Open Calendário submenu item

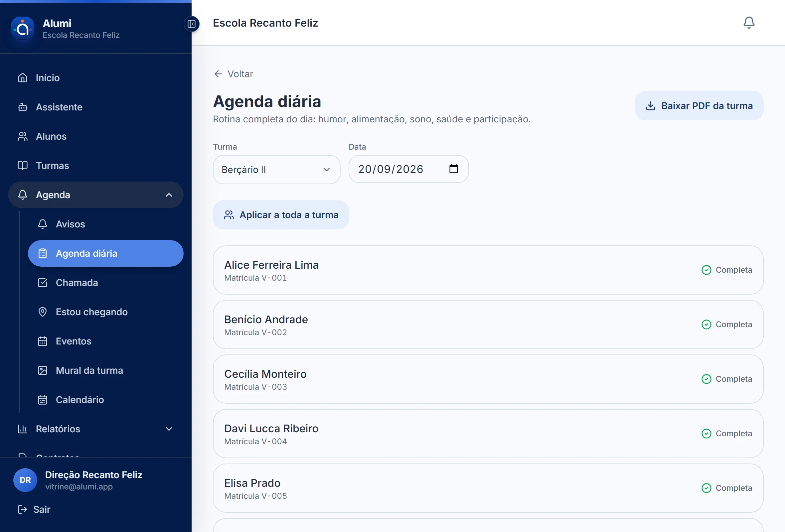(x=106, y=400)
